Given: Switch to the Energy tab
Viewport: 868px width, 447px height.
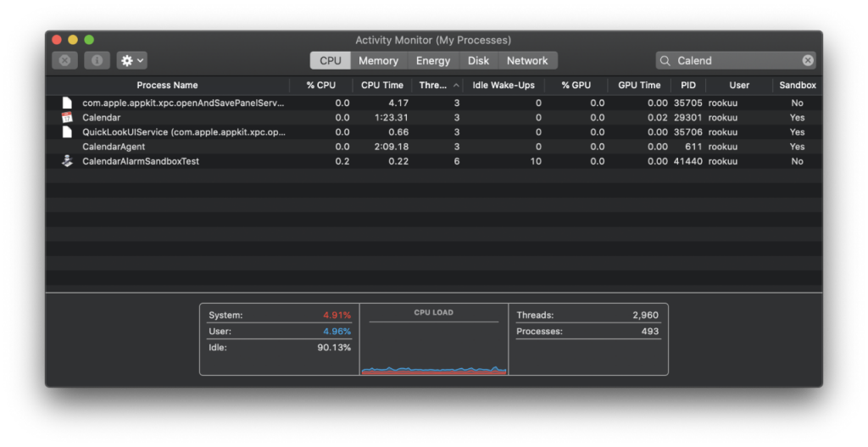Looking at the screenshot, I should 433,60.
